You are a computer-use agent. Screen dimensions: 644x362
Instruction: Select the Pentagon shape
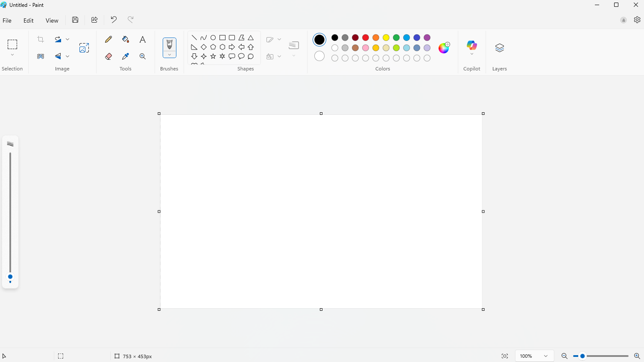click(x=213, y=47)
